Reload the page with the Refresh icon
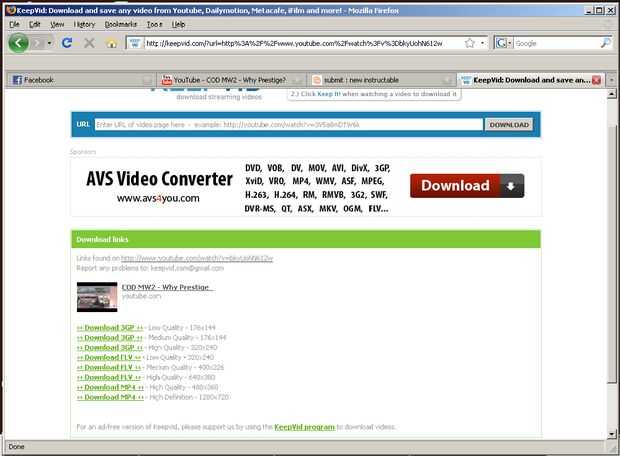 coord(67,43)
